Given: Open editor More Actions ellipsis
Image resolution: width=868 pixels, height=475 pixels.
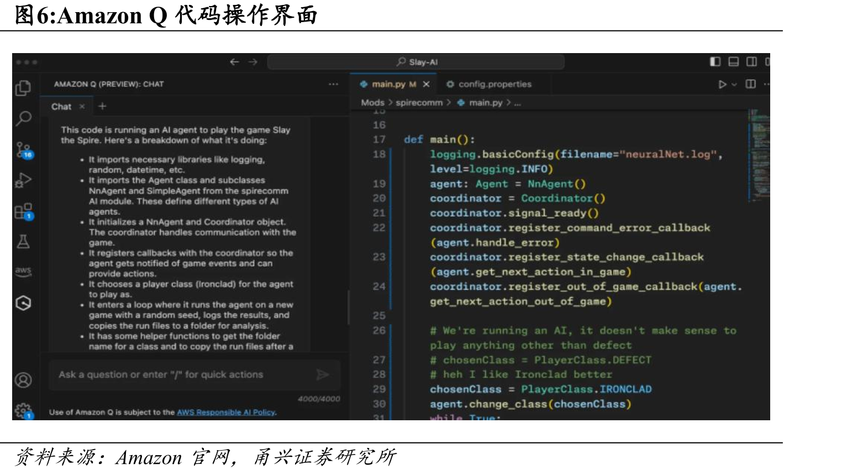Looking at the screenshot, I should click(766, 84).
